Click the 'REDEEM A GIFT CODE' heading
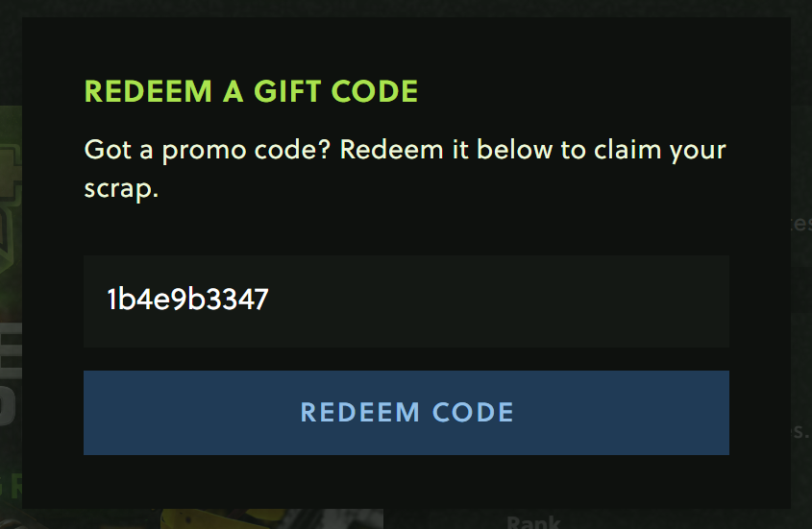Screen dimensions: 812x529 point(251,91)
